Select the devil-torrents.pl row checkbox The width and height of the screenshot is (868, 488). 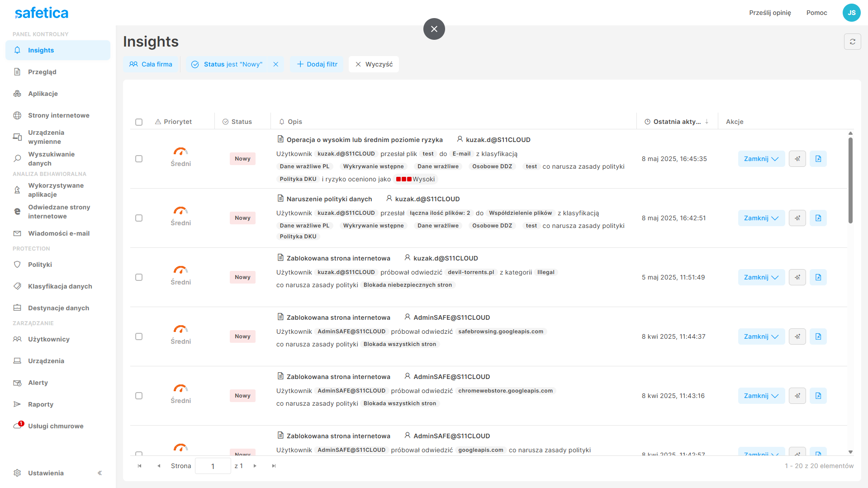139,277
